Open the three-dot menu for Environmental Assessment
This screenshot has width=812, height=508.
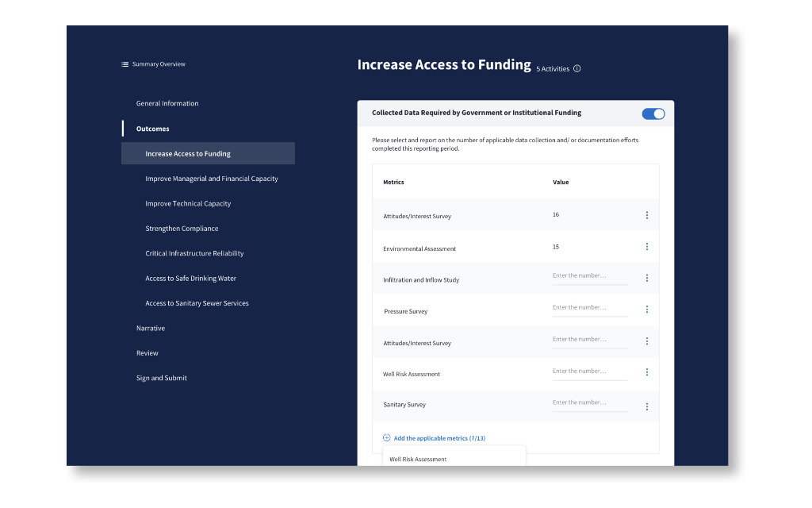point(647,247)
